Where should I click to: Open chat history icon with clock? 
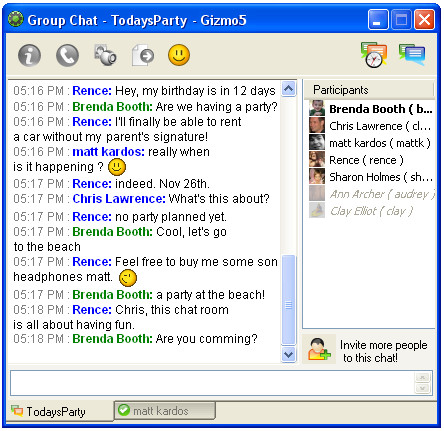tap(374, 55)
